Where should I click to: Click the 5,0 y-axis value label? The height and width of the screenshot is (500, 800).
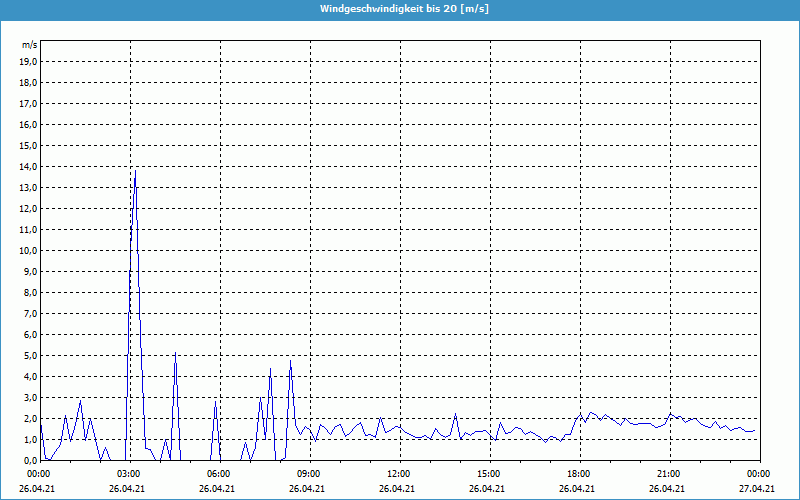coord(30,355)
